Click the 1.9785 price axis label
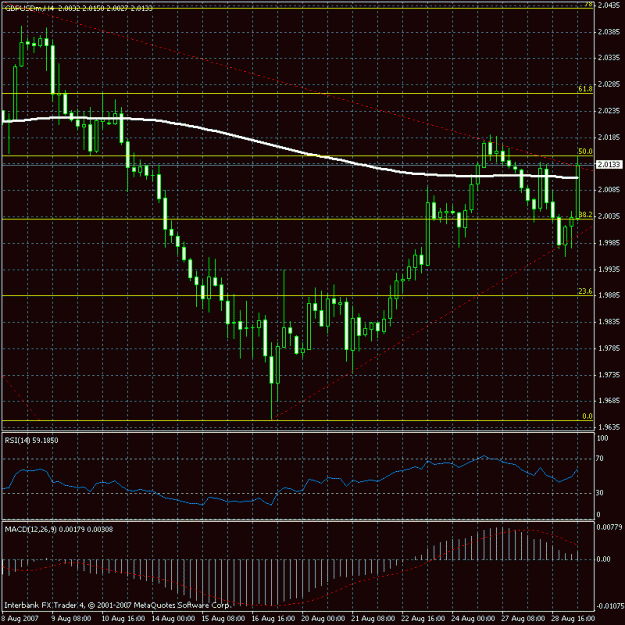 coord(609,348)
